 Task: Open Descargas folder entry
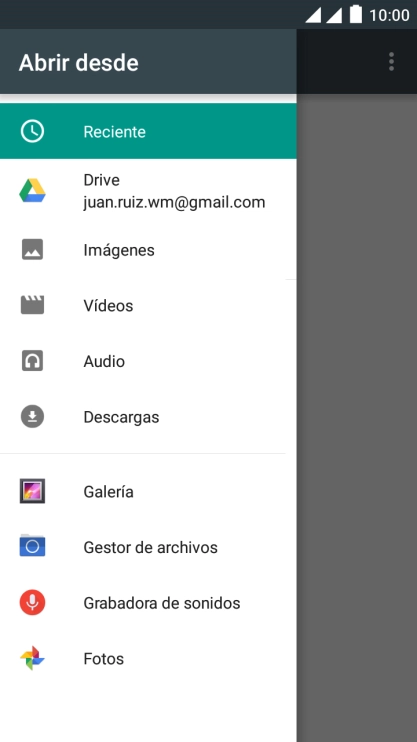(x=148, y=417)
